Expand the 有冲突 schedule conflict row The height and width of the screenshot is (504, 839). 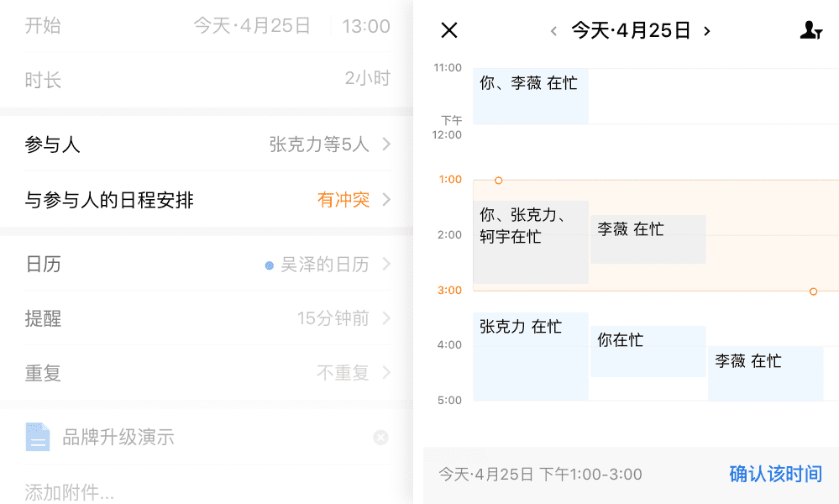[386, 200]
